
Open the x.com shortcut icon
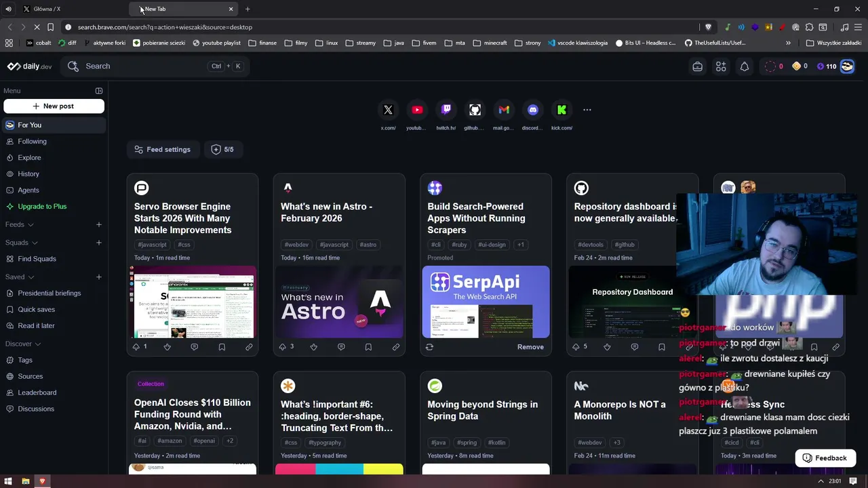pos(388,110)
